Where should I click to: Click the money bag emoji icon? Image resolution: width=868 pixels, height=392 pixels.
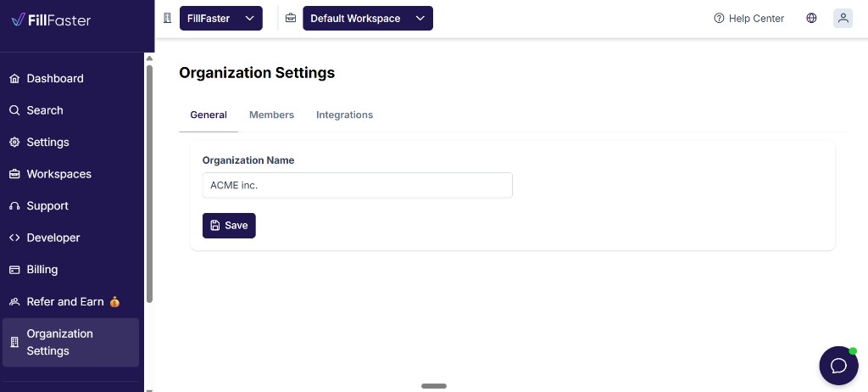pyautogui.click(x=114, y=301)
